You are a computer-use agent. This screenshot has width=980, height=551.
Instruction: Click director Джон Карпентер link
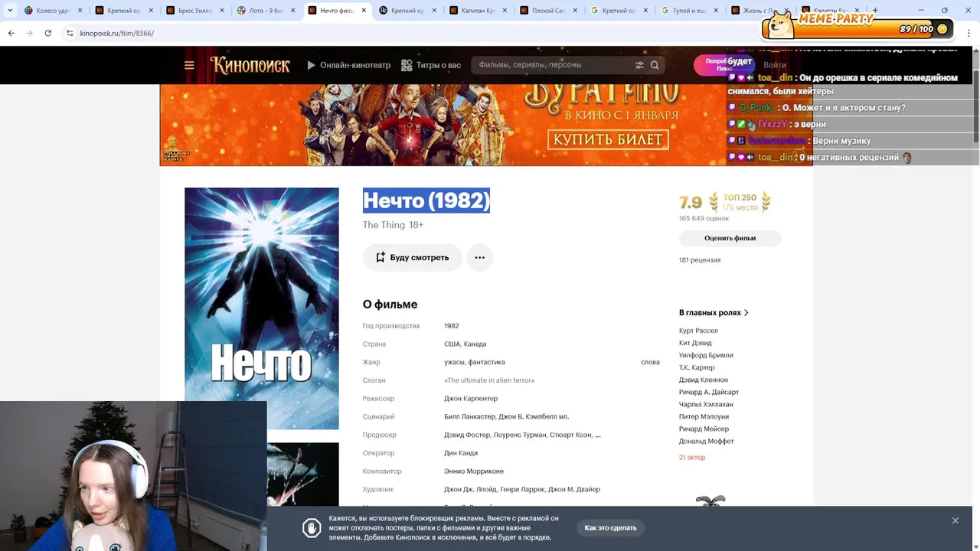point(470,399)
